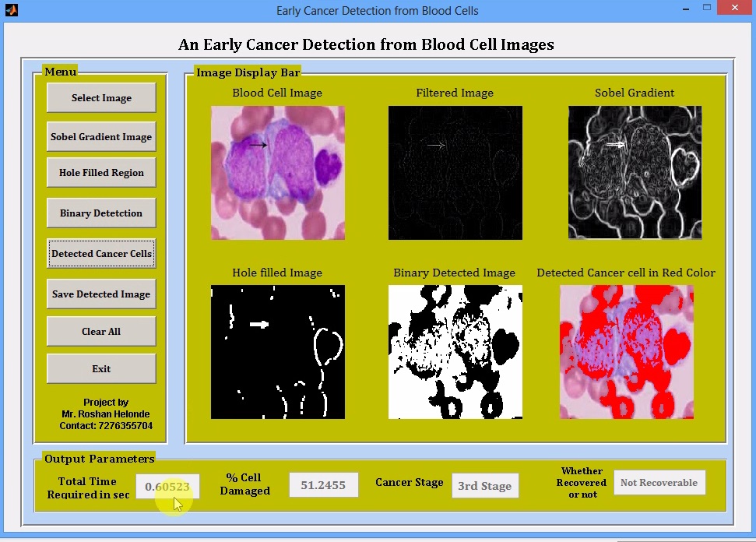Screen dimensions: 756x542
Task: Apply Binary Detetction processing
Action: pos(100,213)
